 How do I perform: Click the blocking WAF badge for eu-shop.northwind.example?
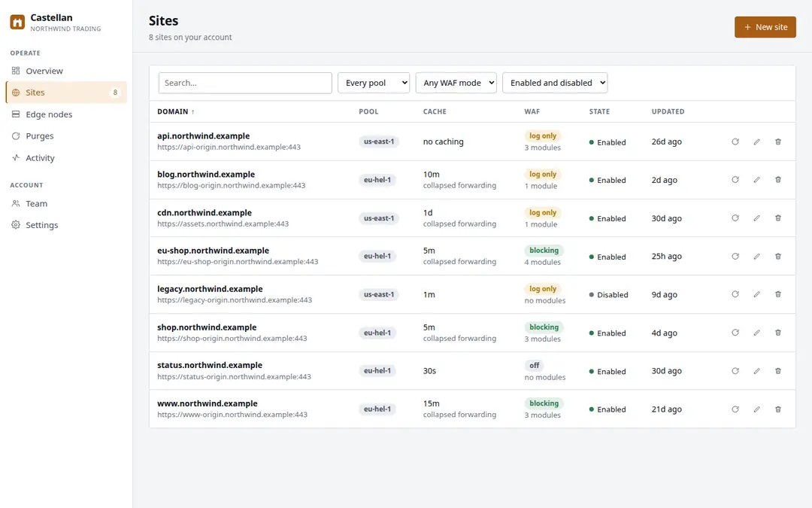tap(544, 251)
